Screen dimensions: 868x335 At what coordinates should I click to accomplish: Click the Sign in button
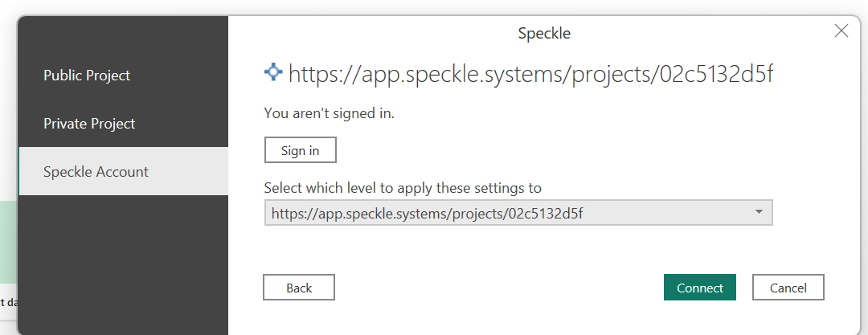point(300,150)
